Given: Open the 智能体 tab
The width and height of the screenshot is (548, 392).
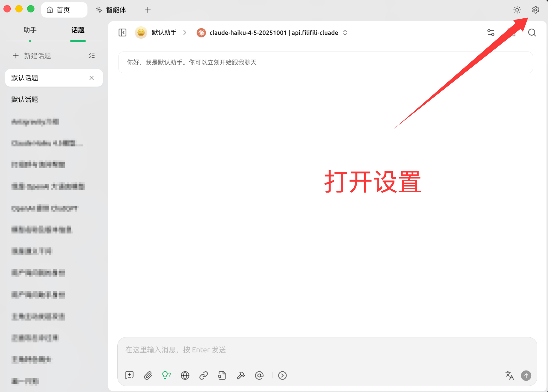Looking at the screenshot, I should coord(111,10).
